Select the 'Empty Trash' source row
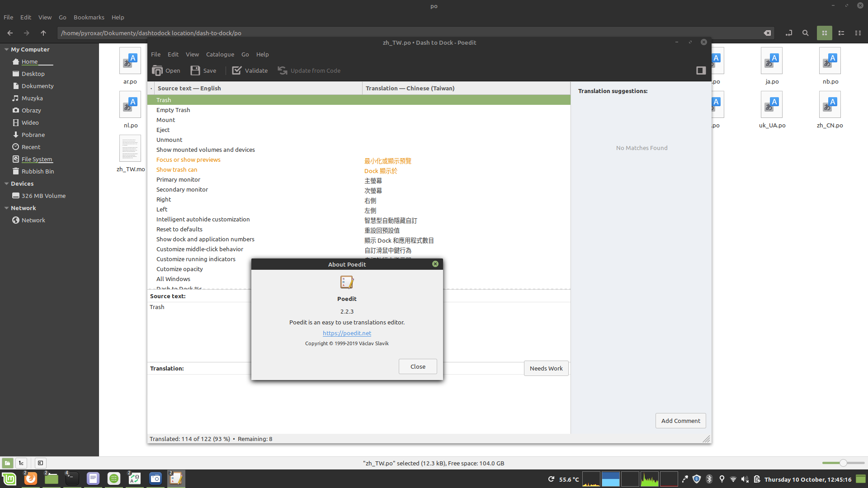The height and width of the screenshot is (488, 868). pos(359,110)
